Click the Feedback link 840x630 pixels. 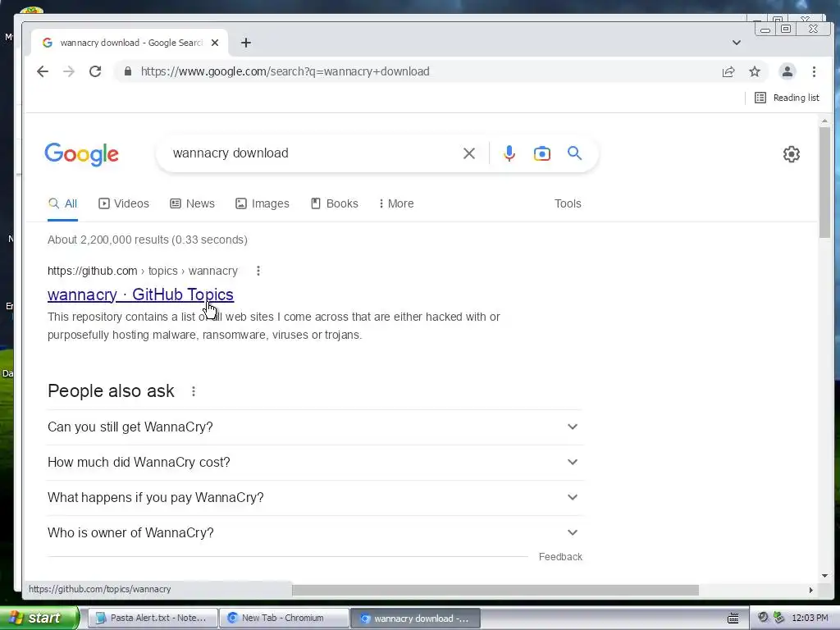(x=560, y=557)
